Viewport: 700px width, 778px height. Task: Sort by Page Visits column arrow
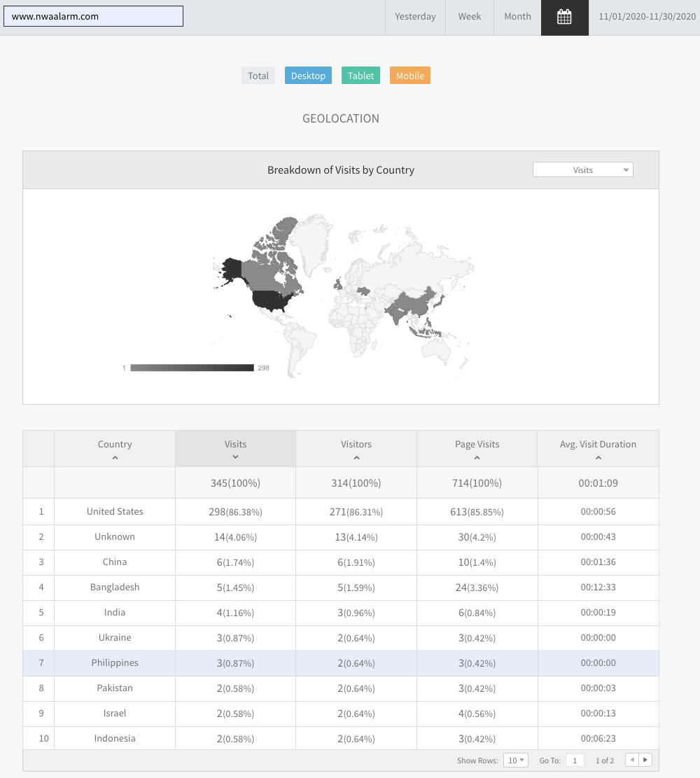(x=477, y=457)
